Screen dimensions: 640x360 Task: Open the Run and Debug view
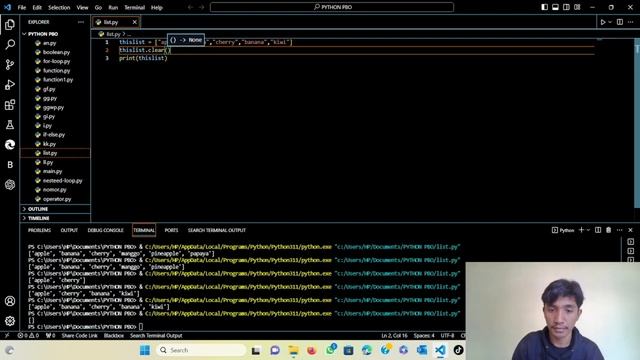tap(10, 84)
